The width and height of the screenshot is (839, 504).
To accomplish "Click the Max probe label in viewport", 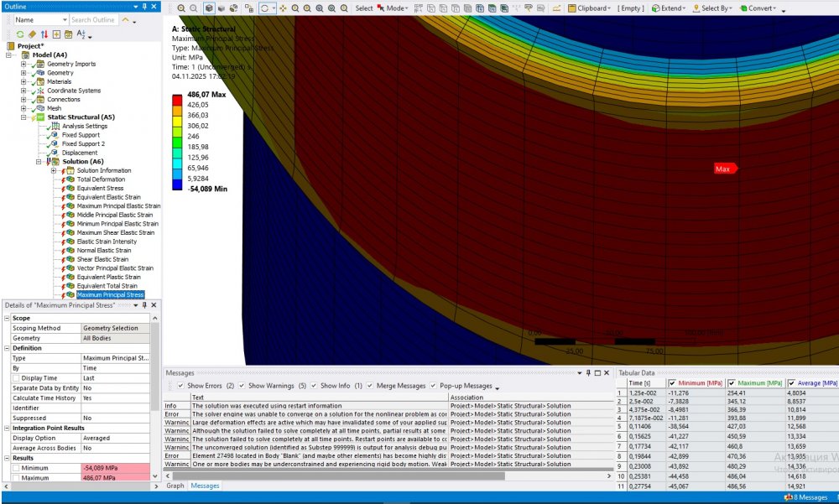I will (x=724, y=169).
